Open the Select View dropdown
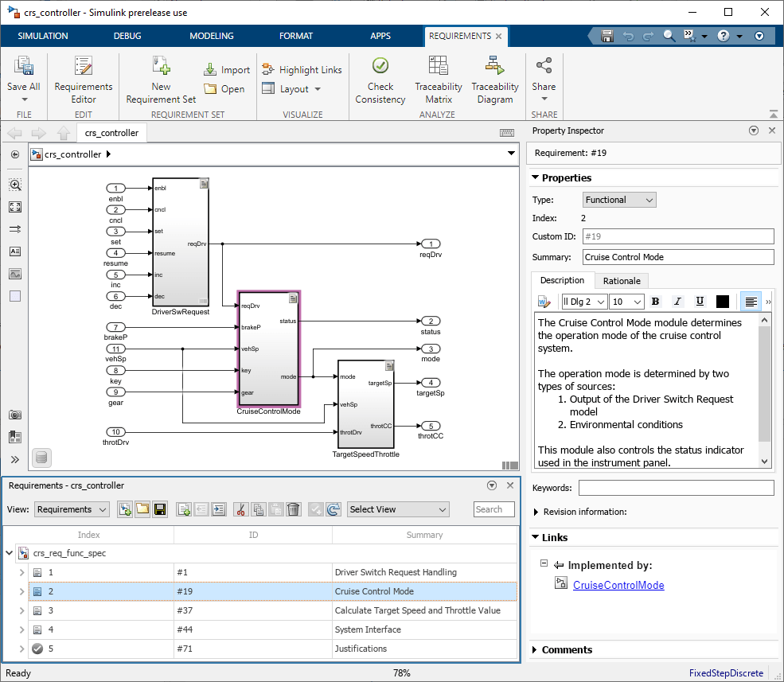Viewport: 784px width, 682px height. 397,509
